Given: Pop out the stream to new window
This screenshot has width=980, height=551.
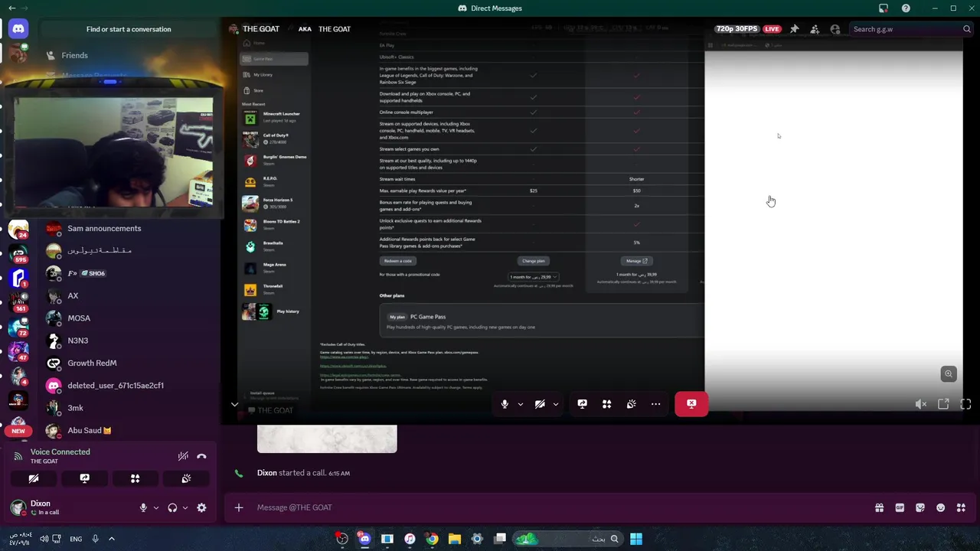Looking at the screenshot, I should click(x=943, y=404).
